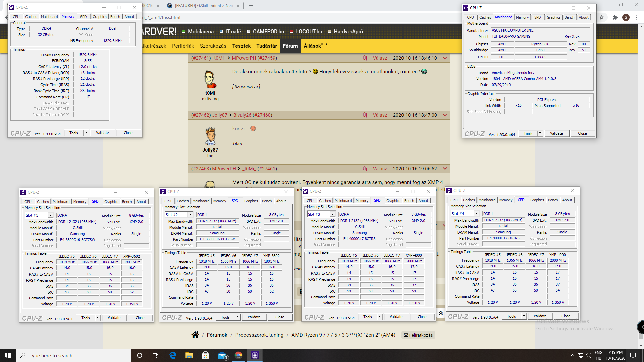Screen dimensions: 644x362
Task: Open new browser tab plus button
Action: tap(251, 6)
